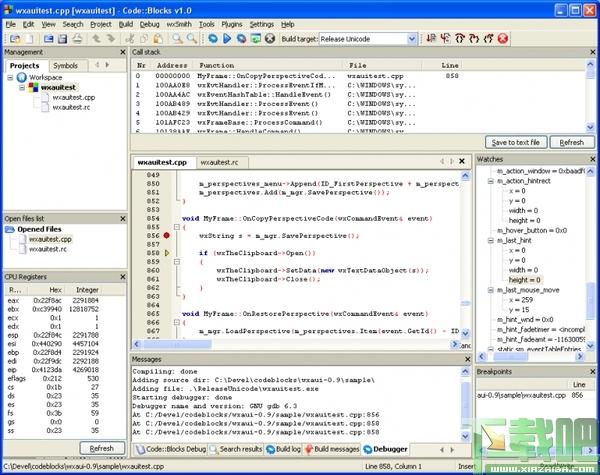Fold the function body at line 866
This screenshot has height=475, width=600.
[177, 322]
